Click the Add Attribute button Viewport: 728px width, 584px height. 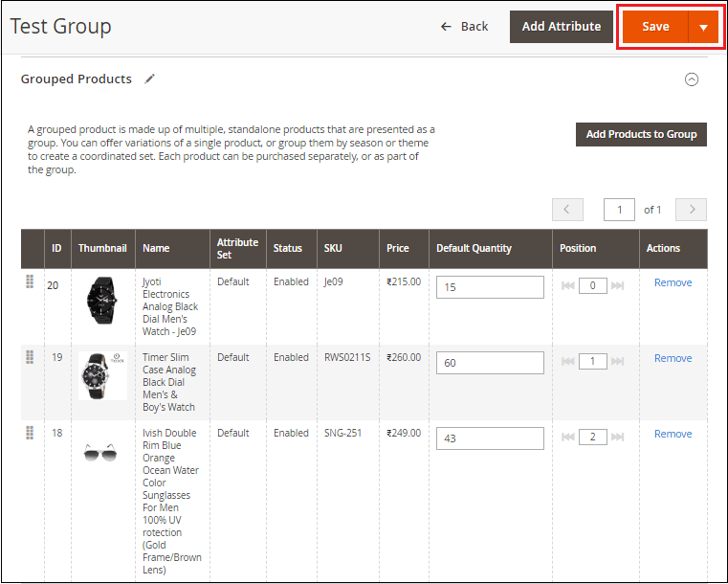pyautogui.click(x=561, y=27)
